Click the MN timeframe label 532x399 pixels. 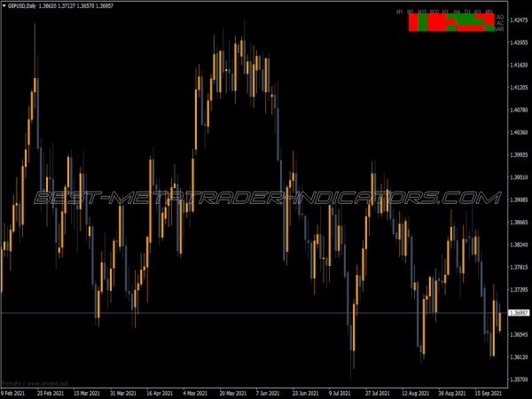(x=489, y=12)
